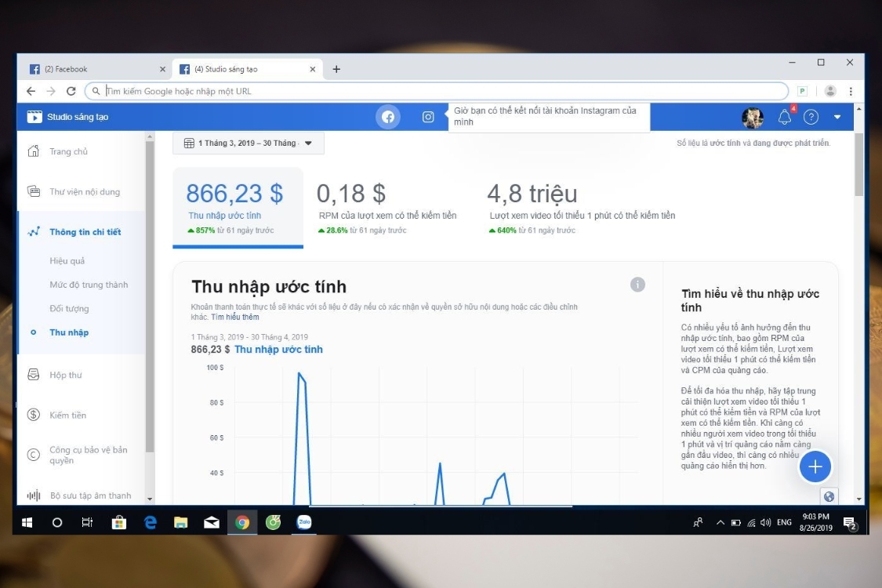Screen dimensions: 882x588
Task: Open the help question mark icon
Action: pos(811,117)
